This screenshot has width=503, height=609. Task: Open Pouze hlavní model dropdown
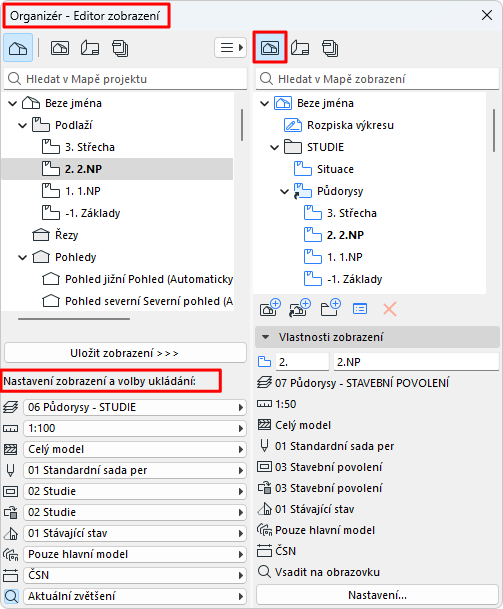coord(135,554)
